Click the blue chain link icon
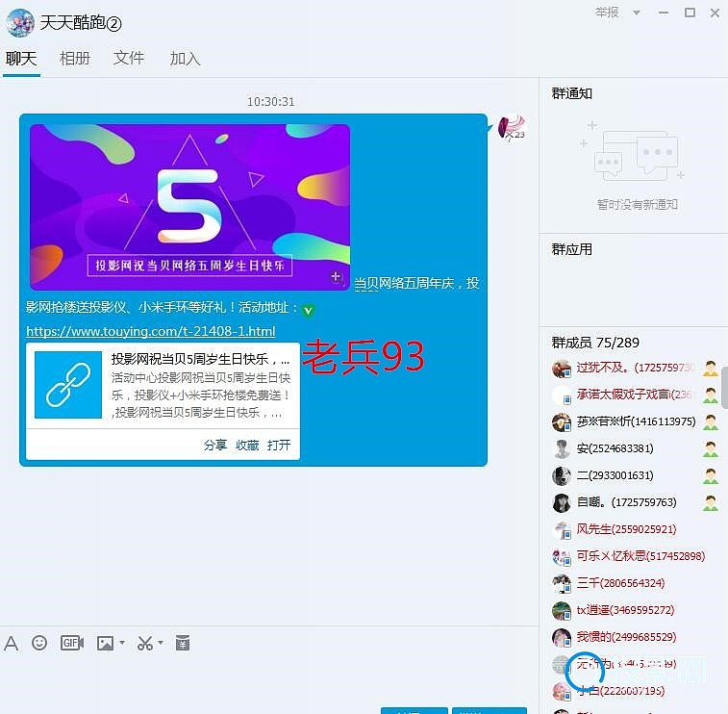This screenshot has height=714, width=728. (x=67, y=385)
